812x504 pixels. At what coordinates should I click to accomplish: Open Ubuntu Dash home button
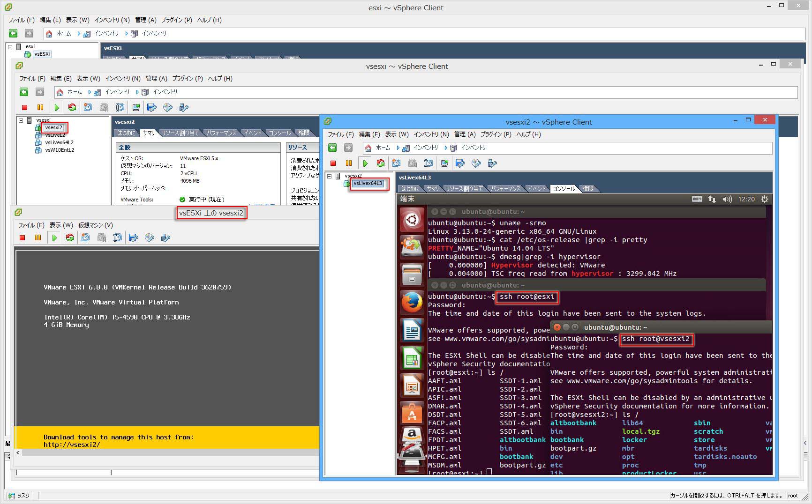pyautogui.click(x=412, y=219)
